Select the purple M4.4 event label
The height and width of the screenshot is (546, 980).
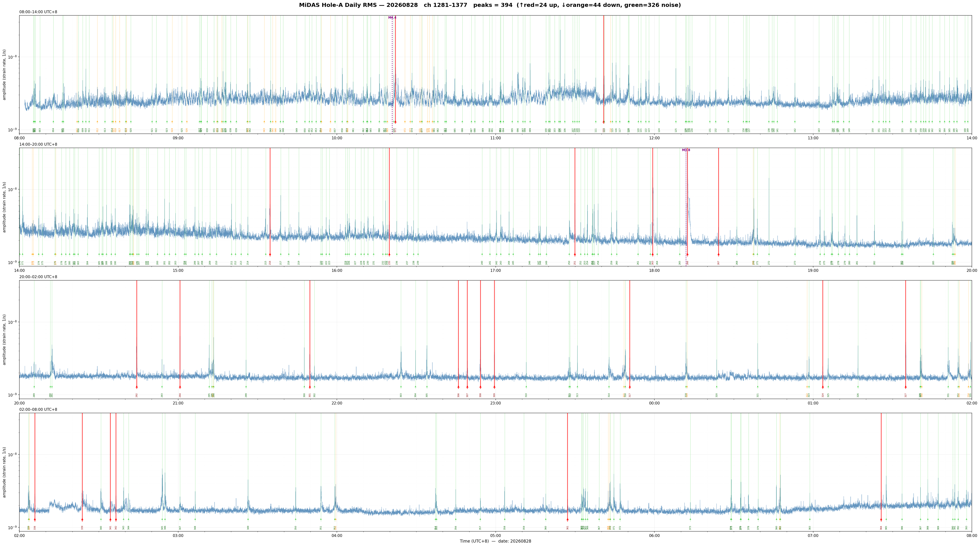pyautogui.click(x=392, y=18)
